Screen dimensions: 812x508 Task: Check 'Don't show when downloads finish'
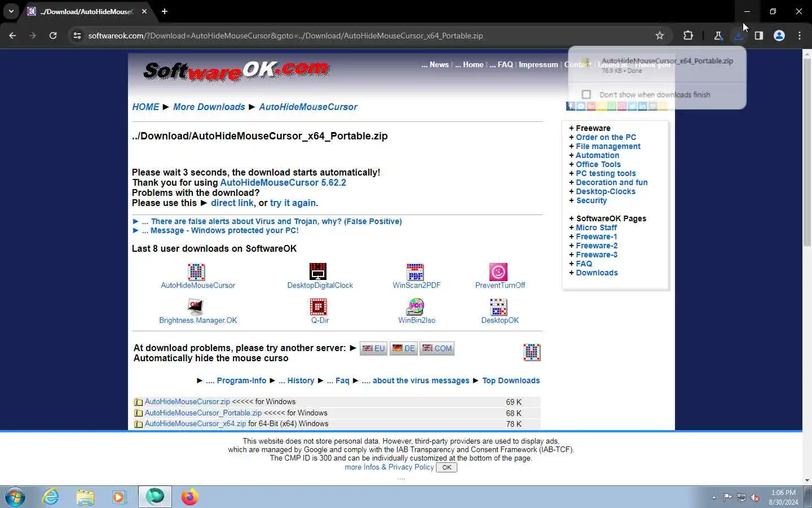point(586,94)
